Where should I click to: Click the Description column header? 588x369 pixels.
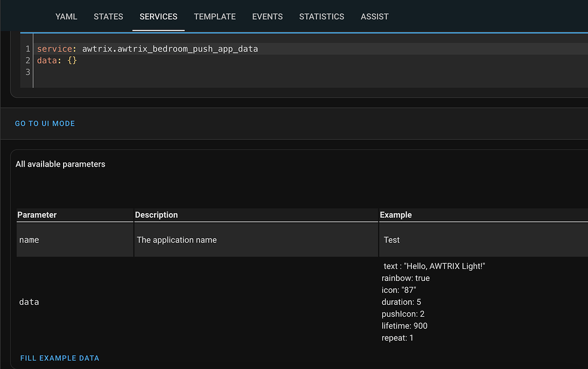[x=156, y=215]
